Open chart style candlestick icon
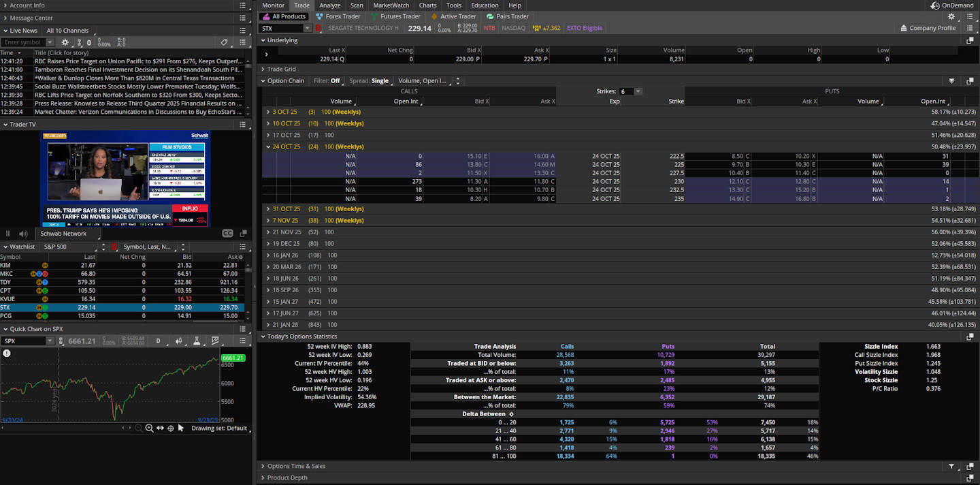 (179, 341)
